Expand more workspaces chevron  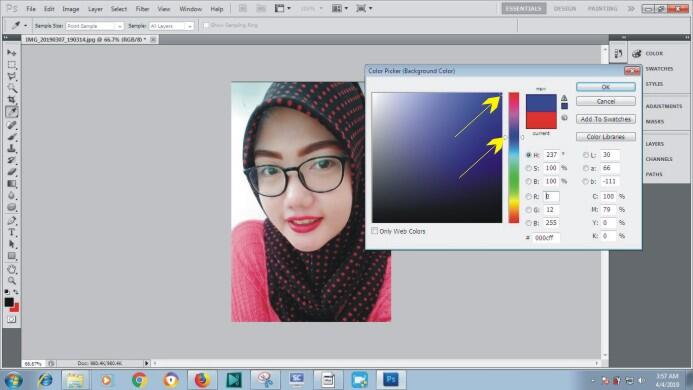(x=631, y=8)
